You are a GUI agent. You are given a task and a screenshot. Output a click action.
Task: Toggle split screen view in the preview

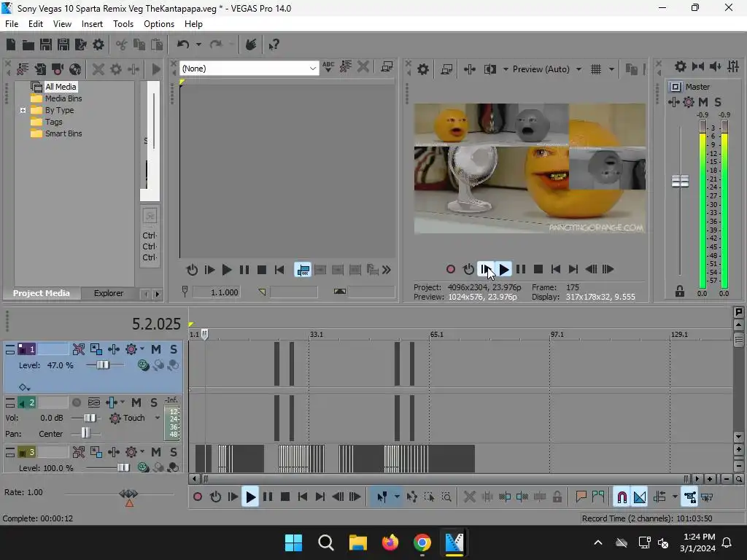(x=489, y=69)
